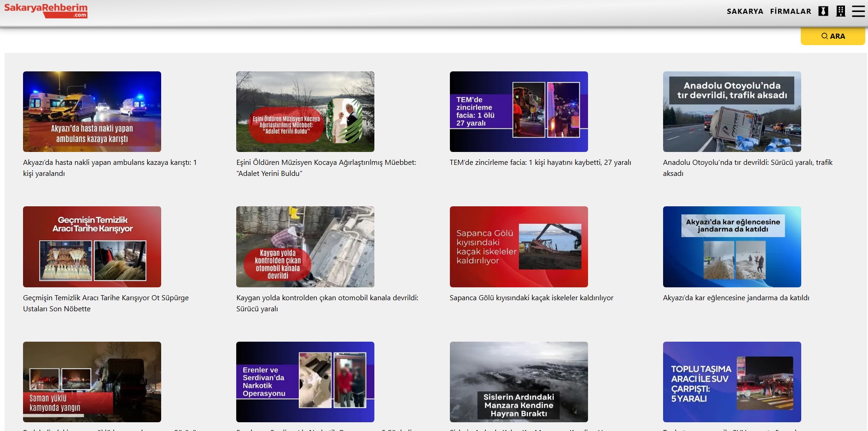
Task: Open the TEM chain crash thumbnail
Action: [518, 111]
